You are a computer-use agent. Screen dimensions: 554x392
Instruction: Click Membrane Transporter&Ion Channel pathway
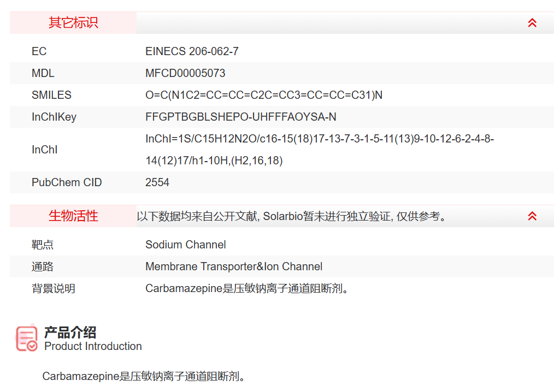click(233, 266)
